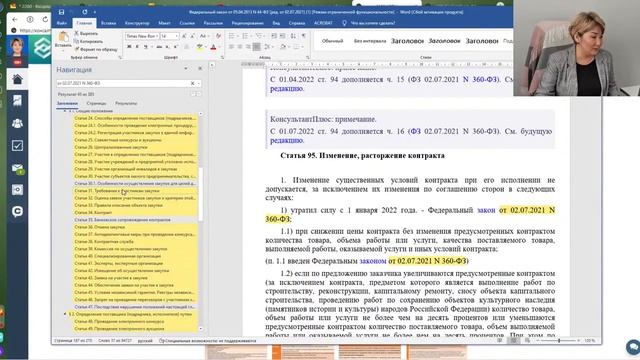Image resolution: width=640 pixels, height=360 pixels.
Task: Open 'редакцию' link under ч. 16 note
Action: tap(286, 140)
